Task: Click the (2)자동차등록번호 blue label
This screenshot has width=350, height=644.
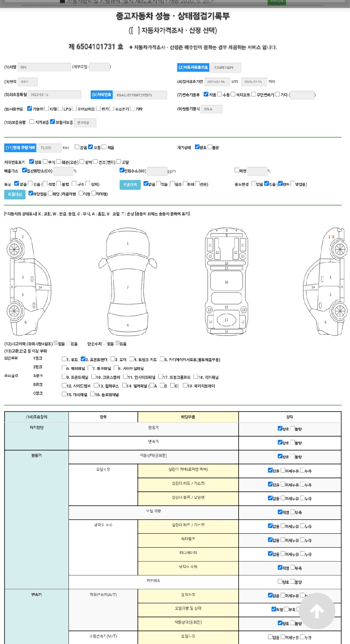Action: pyautogui.click(x=193, y=67)
